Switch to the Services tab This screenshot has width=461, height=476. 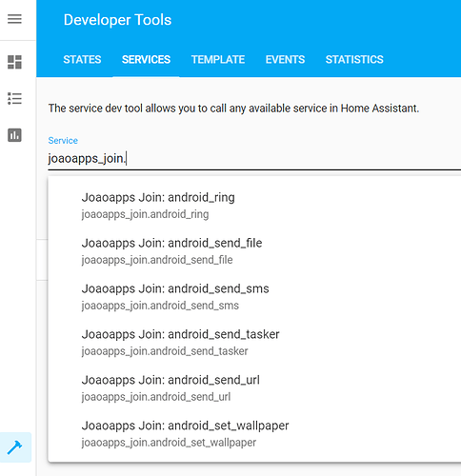pos(147,60)
